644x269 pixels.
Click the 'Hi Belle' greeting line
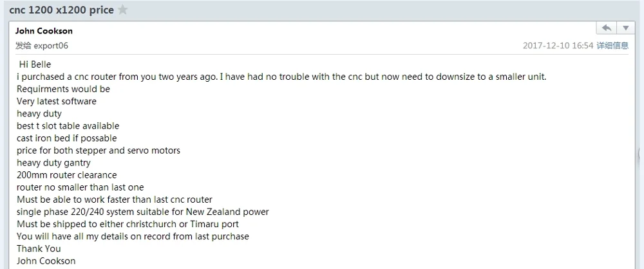pos(35,64)
